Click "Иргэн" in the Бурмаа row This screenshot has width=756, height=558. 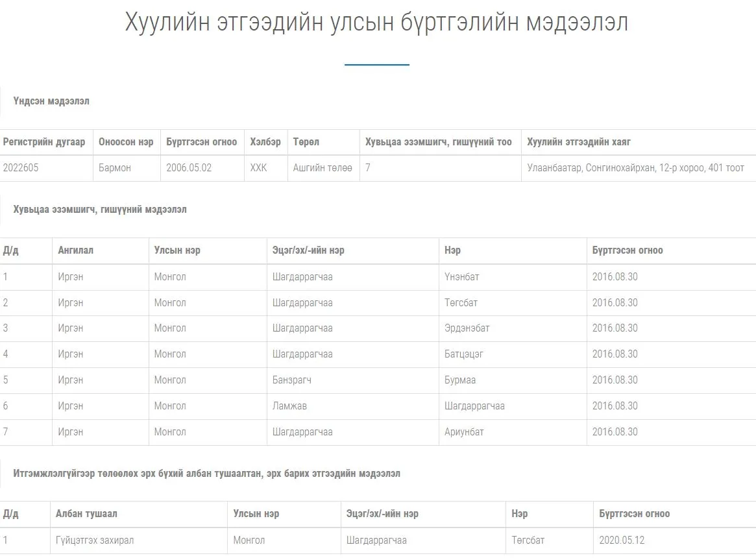click(70, 380)
